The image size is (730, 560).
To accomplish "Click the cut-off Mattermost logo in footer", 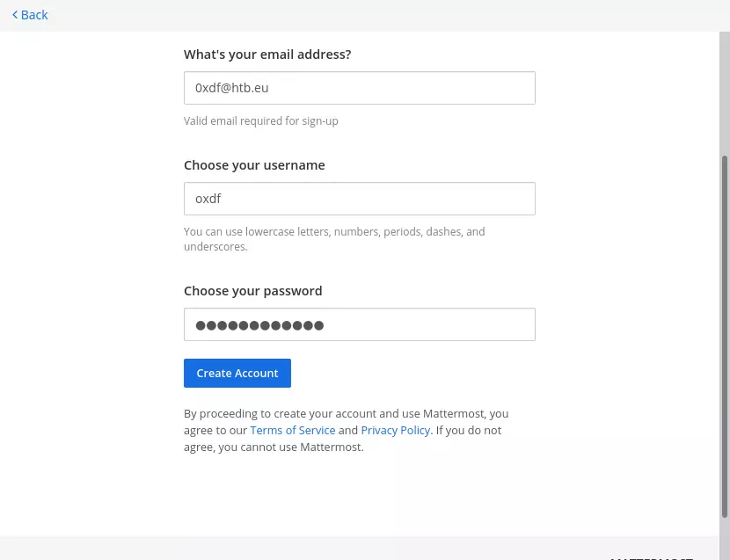I will click(651, 556).
